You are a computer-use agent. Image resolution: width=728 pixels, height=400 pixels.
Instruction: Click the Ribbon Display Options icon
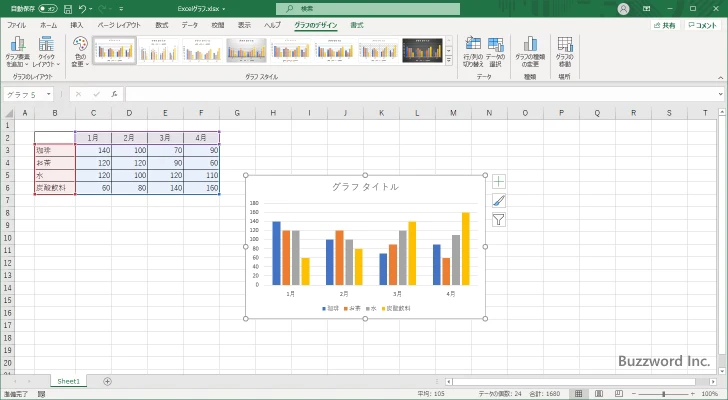tap(646, 9)
